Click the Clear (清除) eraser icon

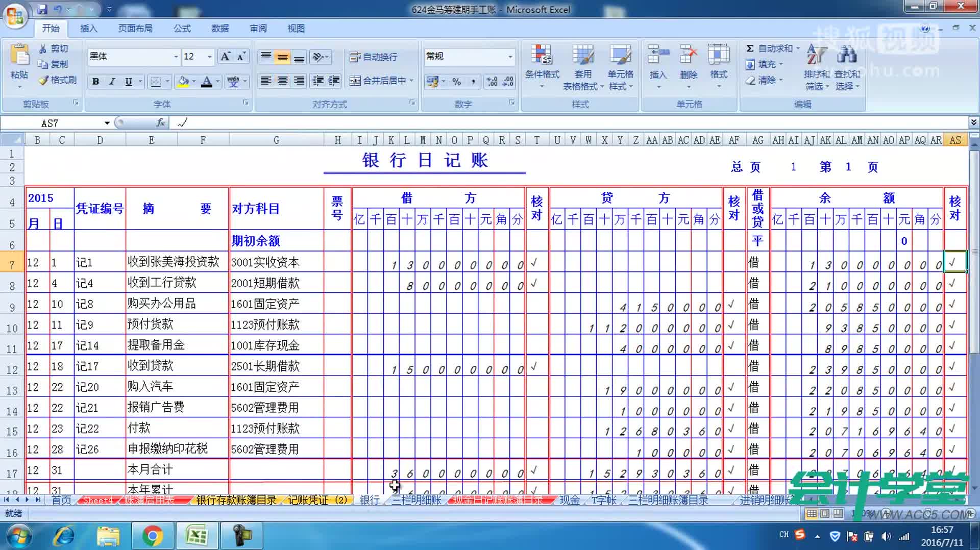750,80
